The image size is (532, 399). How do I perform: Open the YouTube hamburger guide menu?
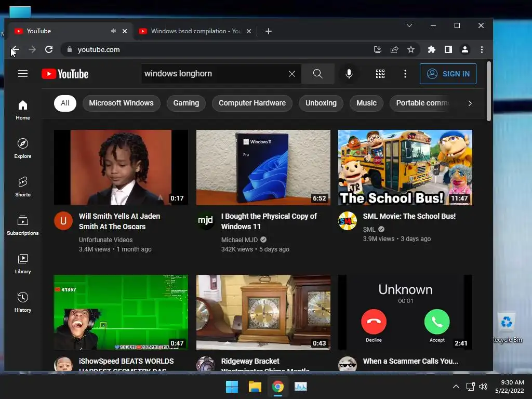(23, 74)
